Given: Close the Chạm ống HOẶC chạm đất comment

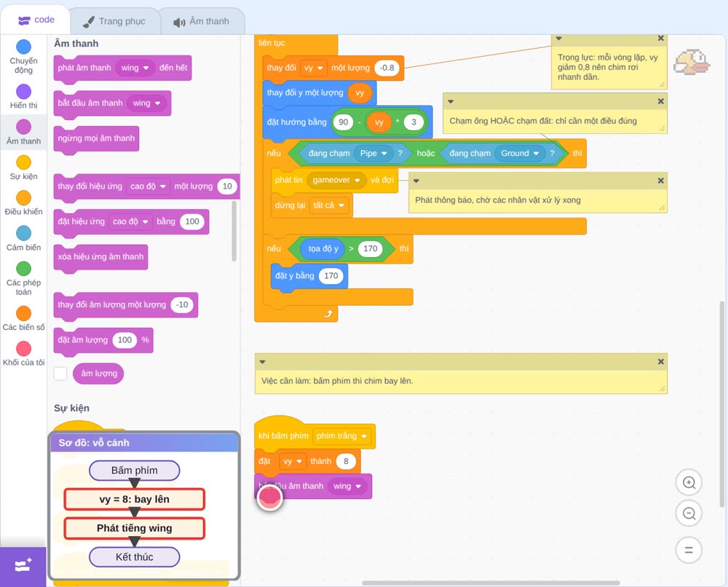Looking at the screenshot, I should coord(661,101).
